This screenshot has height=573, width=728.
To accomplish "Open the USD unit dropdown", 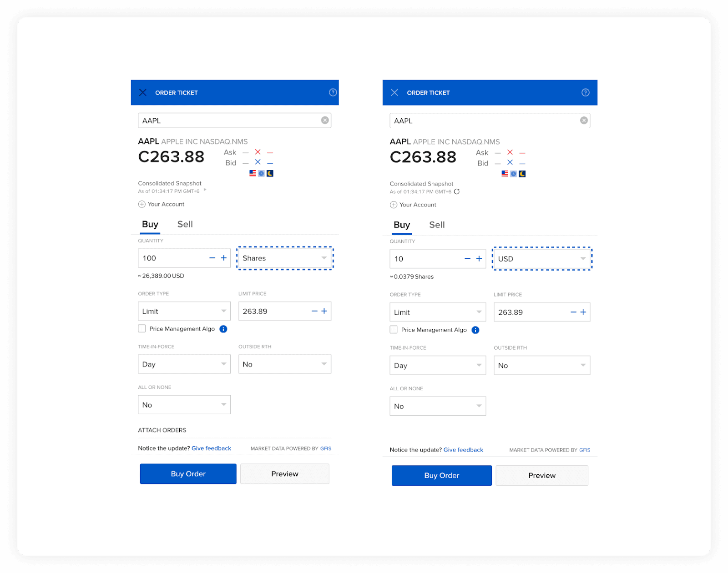I will pyautogui.click(x=542, y=259).
